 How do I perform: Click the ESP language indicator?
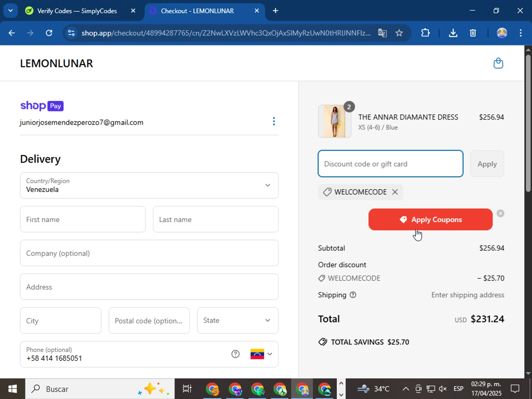point(458,389)
